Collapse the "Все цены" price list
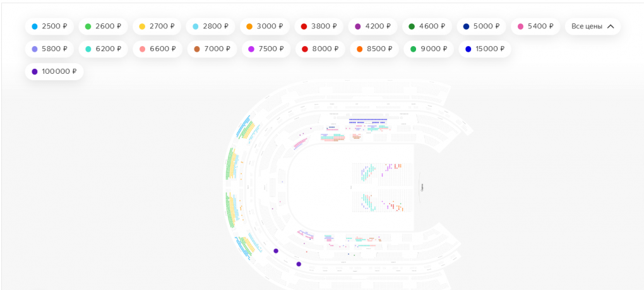The height and width of the screenshot is (290, 644). pyautogui.click(x=592, y=26)
